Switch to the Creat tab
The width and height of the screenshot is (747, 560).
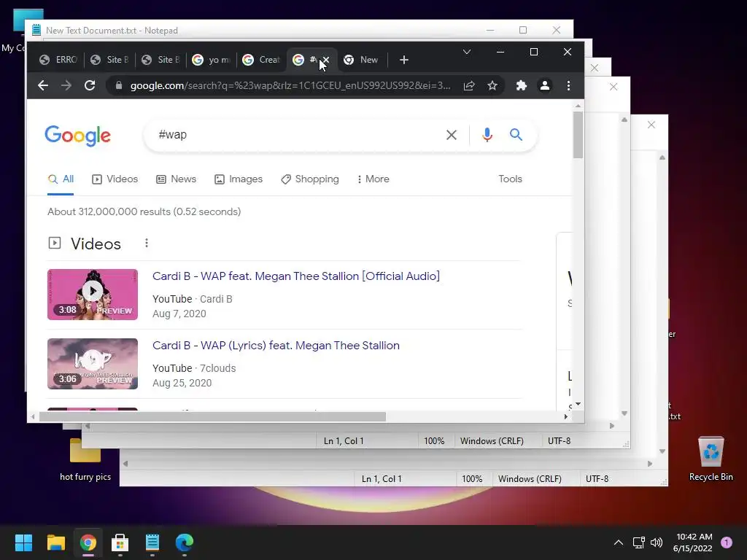tap(261, 60)
